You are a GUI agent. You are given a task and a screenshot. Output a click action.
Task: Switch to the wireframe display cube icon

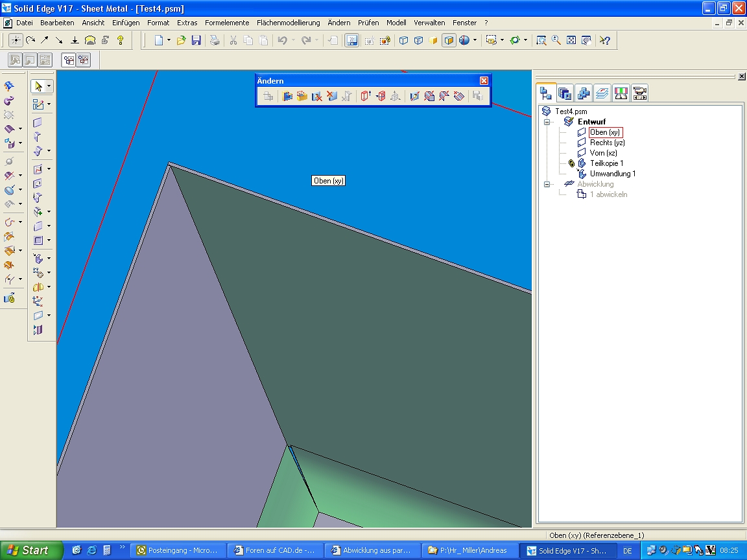tap(403, 40)
